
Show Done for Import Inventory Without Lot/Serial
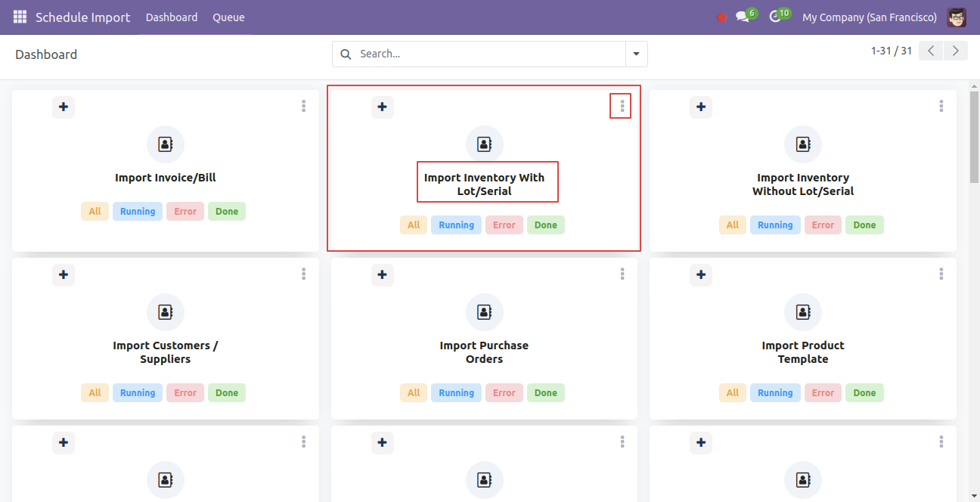[864, 225]
